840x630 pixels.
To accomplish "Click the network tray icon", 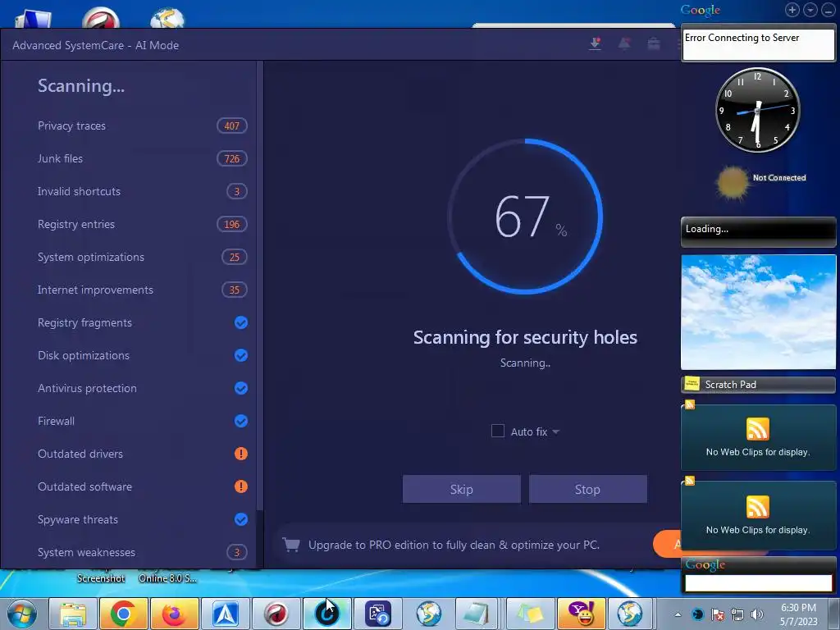I will pyautogui.click(x=737, y=614).
